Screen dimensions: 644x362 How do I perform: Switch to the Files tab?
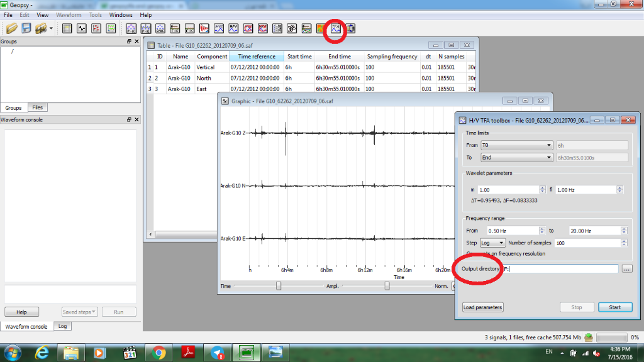click(38, 108)
